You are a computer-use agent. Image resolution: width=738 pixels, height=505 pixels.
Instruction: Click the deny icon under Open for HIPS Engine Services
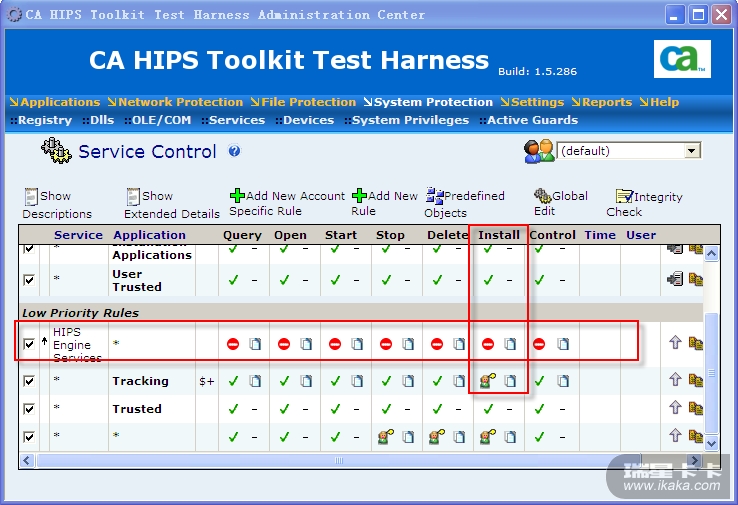pos(284,344)
